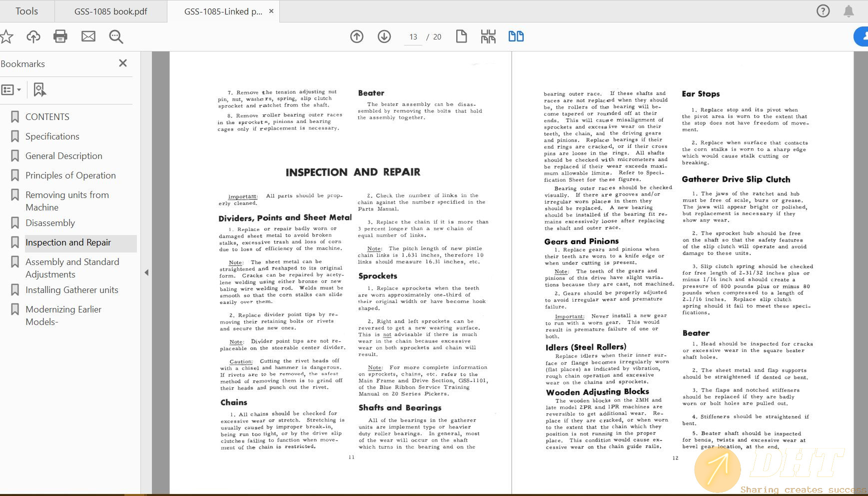Switch to GSS-1085 book.pdf tab

pos(110,11)
